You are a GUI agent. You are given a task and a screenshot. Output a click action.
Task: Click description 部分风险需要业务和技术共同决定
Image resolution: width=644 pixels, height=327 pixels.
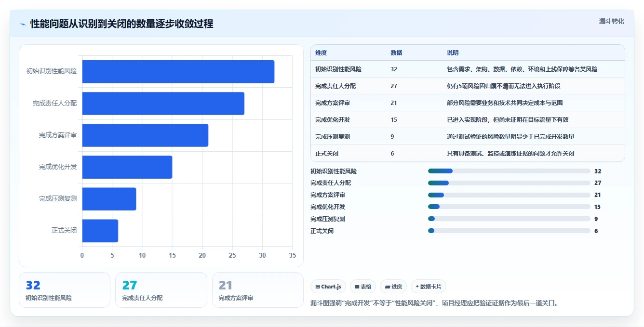(505, 103)
